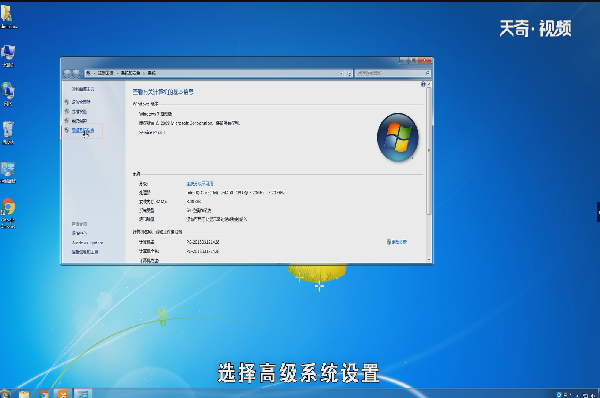Open the Start menu orb
Viewport: 600px width, 398px height.
5,394
